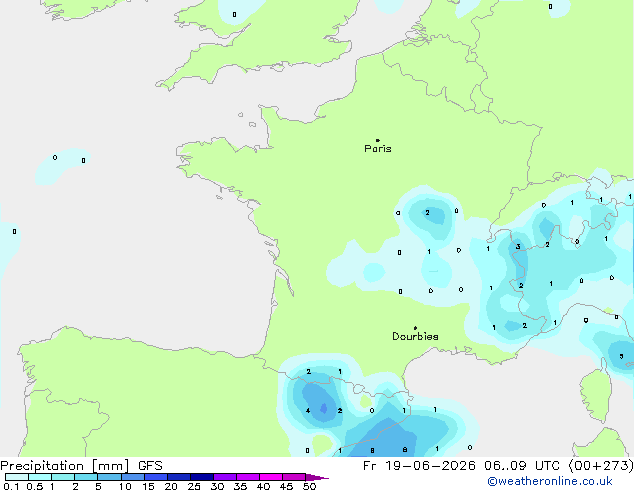634x490 pixels.
Task: Select the 5–10 mm legend swatch
Action: (110, 477)
